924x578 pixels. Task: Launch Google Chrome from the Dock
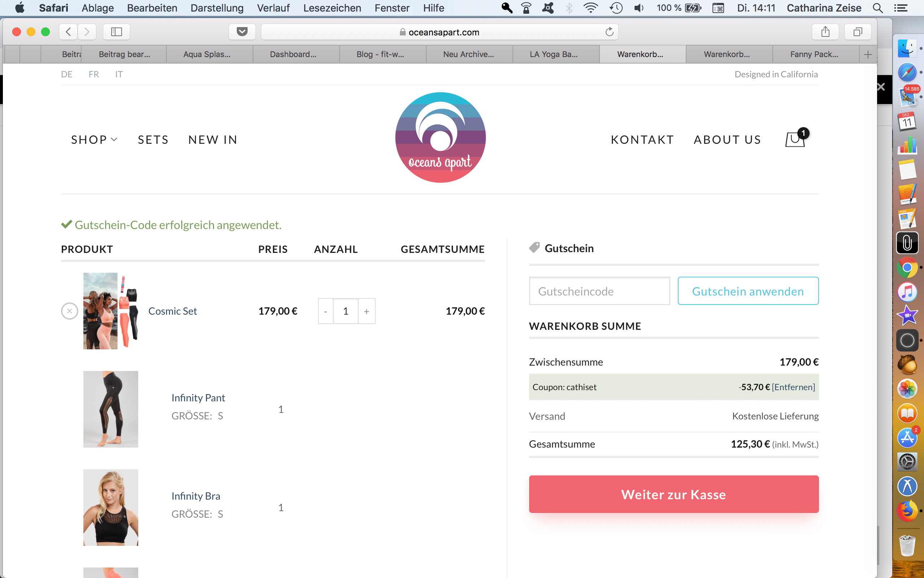[x=907, y=268]
